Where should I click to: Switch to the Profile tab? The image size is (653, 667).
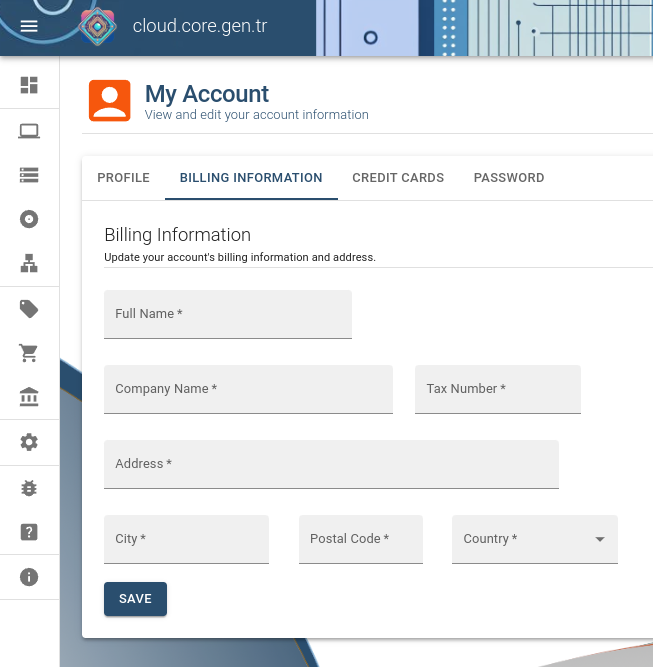pyautogui.click(x=123, y=178)
